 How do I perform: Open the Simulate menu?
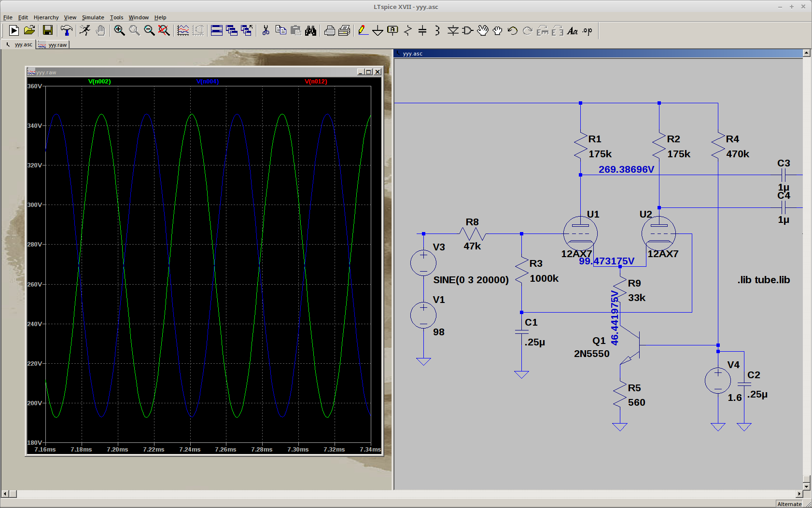pos(93,17)
